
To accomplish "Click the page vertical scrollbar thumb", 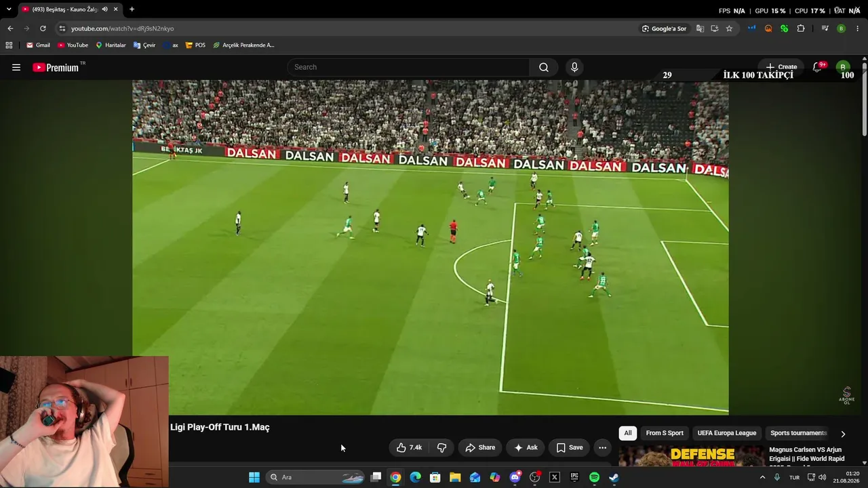I will [865, 98].
